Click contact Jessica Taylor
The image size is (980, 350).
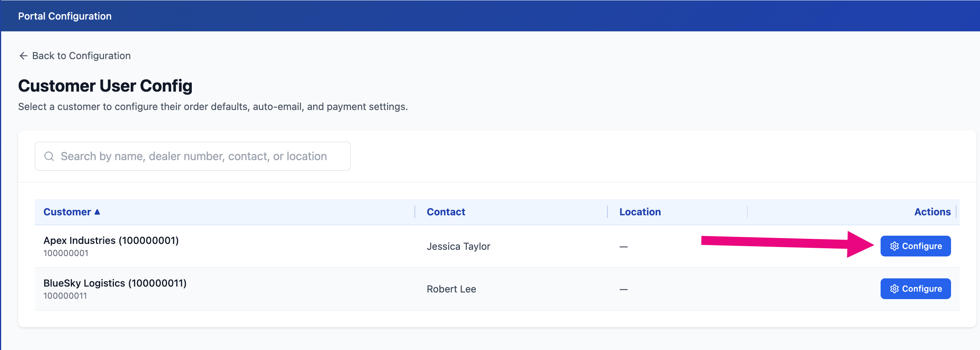458,246
